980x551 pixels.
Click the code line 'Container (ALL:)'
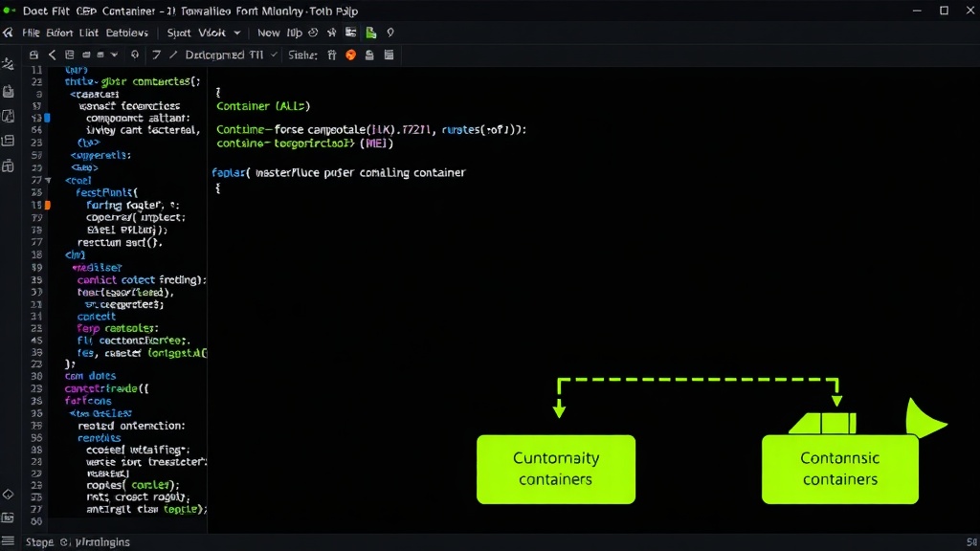click(263, 106)
